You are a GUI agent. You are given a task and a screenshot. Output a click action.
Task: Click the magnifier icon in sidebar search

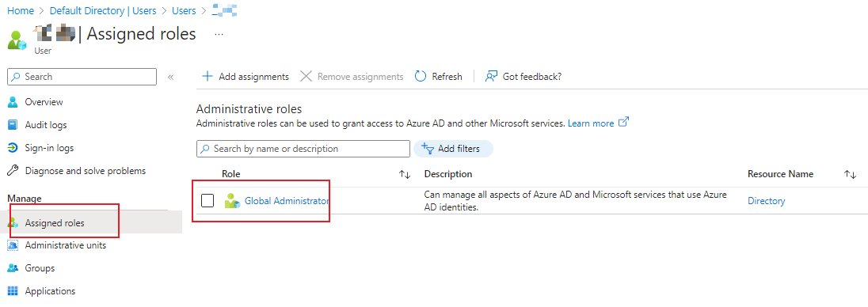click(x=17, y=77)
